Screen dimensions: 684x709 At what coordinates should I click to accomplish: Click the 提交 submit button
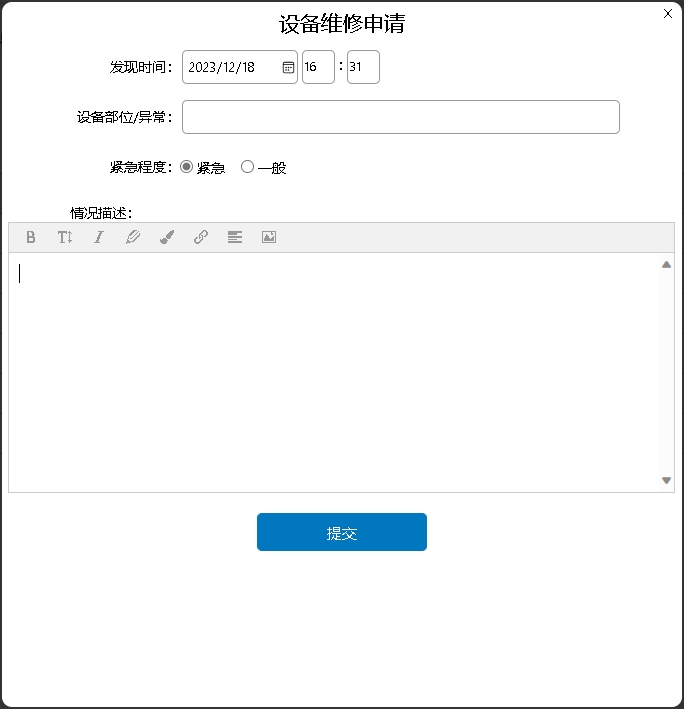tap(342, 532)
